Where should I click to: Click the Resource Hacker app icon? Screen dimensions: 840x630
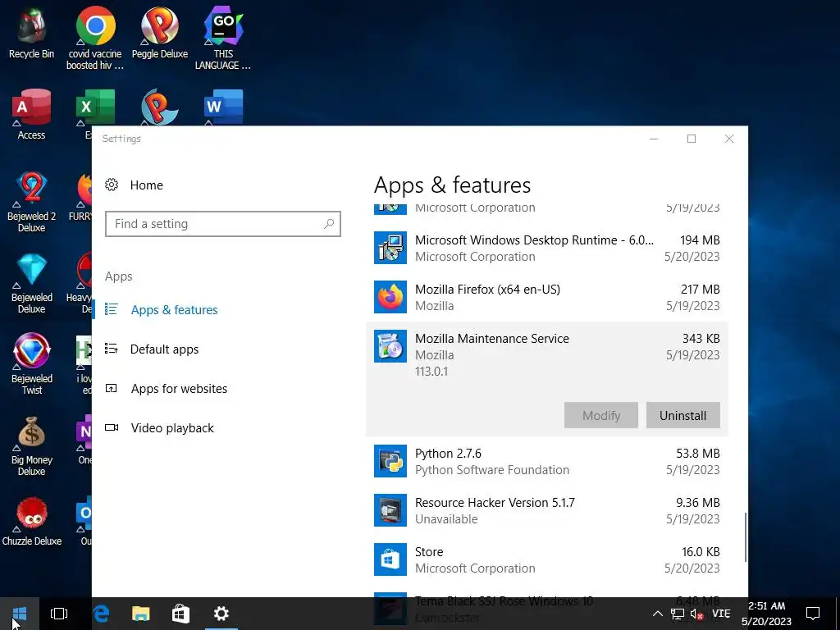coord(390,510)
